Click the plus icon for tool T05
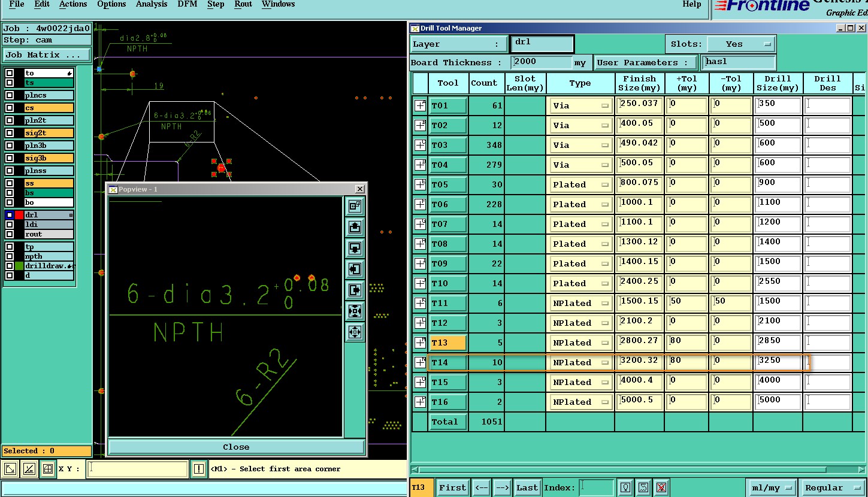This screenshot has height=497, width=868. coord(421,185)
